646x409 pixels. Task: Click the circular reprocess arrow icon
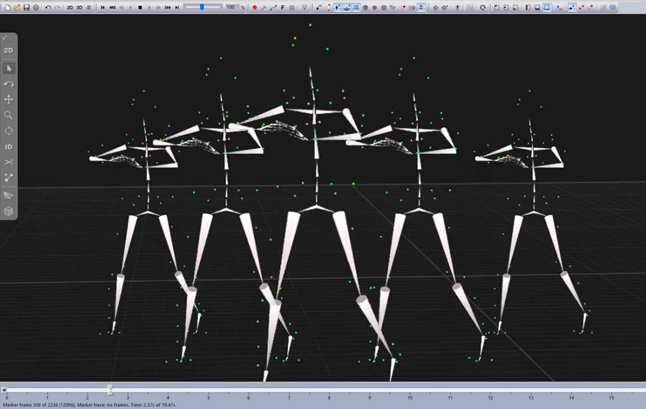pyautogui.click(x=482, y=7)
